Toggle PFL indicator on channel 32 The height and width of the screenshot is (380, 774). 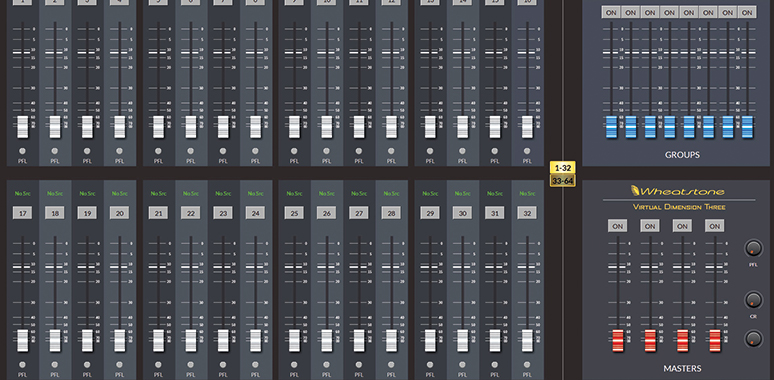pos(527,365)
